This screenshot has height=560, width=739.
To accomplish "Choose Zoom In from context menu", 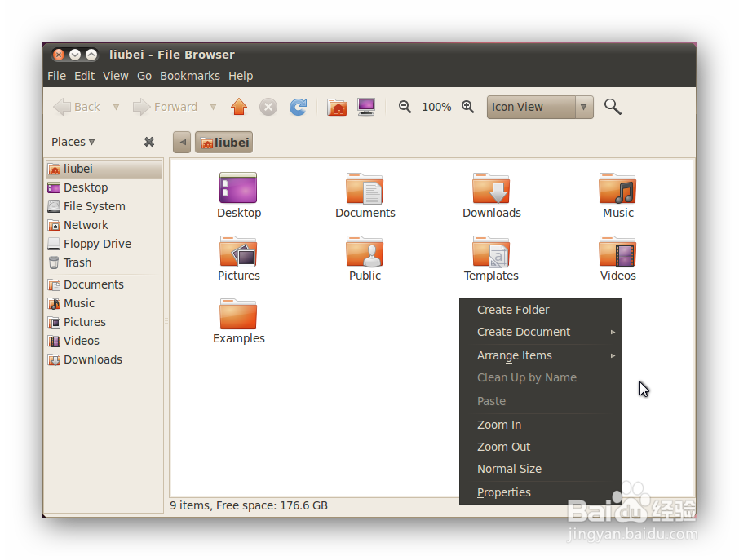I will (541, 425).
